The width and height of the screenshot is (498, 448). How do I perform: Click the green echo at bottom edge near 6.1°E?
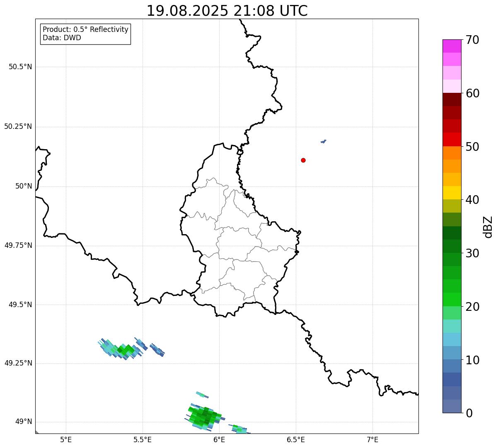click(239, 429)
